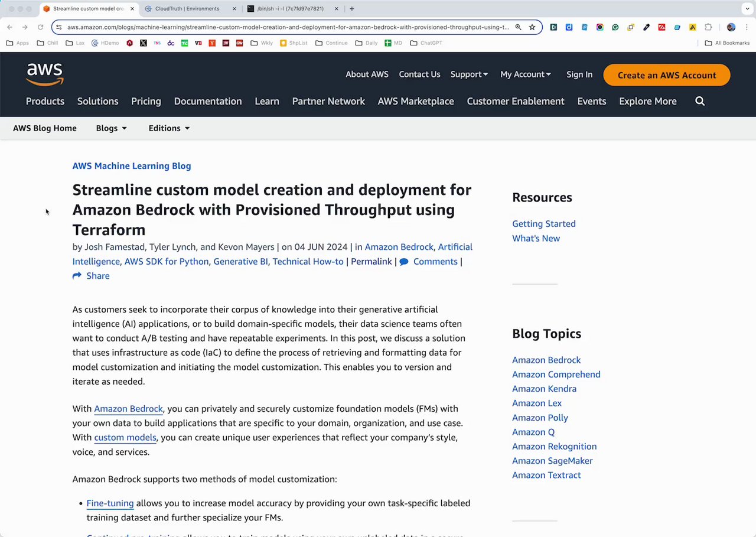Click the browser address bar URL

click(x=288, y=27)
